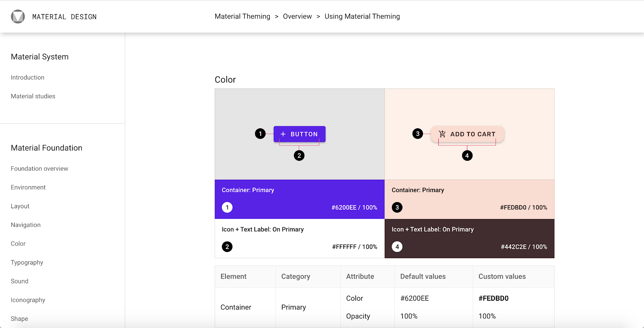Click the ADD TO CART button
644x328 pixels.
467,134
